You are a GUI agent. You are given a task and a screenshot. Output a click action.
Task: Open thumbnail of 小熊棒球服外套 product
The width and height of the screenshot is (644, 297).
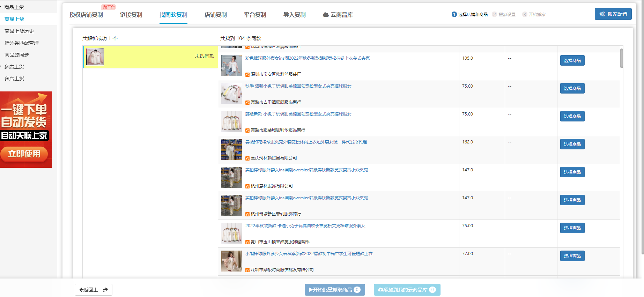pyautogui.click(x=231, y=261)
